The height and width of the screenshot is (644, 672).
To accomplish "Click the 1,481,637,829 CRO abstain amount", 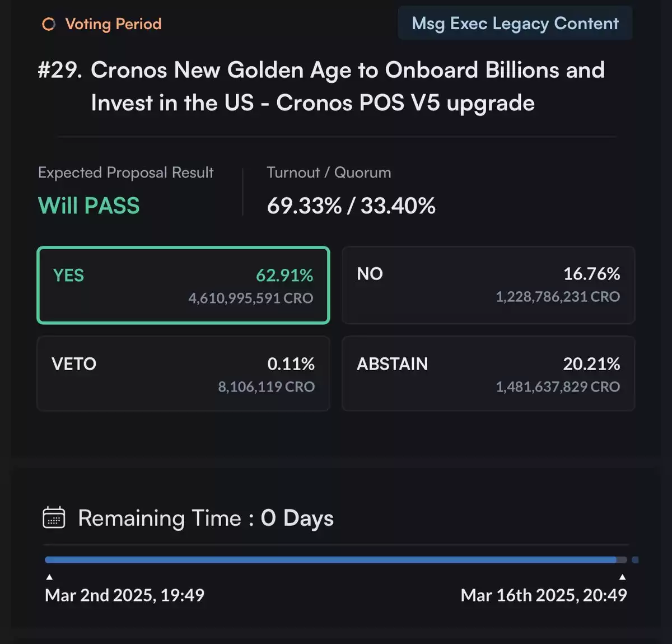I will point(558,386).
